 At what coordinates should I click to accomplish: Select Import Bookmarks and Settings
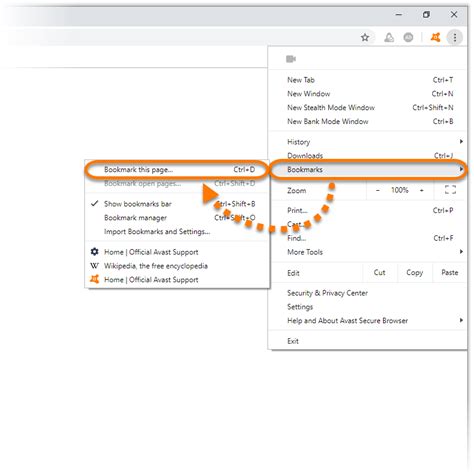tap(177, 231)
